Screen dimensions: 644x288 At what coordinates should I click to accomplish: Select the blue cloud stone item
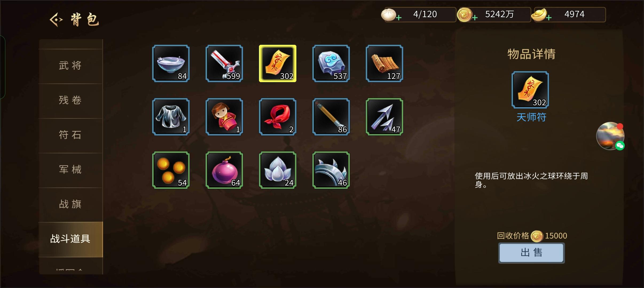pyautogui.click(x=331, y=63)
